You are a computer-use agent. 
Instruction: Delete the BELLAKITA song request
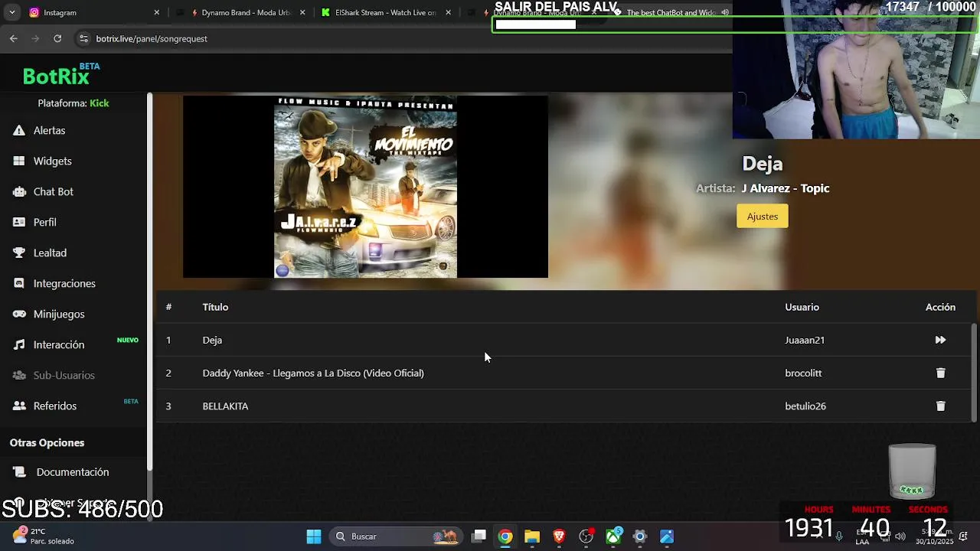[940, 406]
